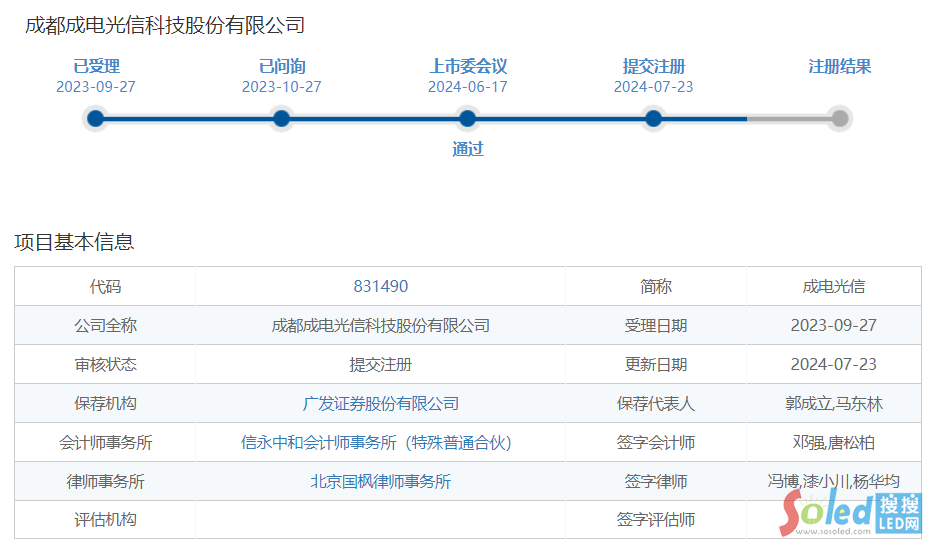Viewport: 935px width, 552px height.
Task: Click the 上市委会议 stage label
Action: (x=468, y=67)
